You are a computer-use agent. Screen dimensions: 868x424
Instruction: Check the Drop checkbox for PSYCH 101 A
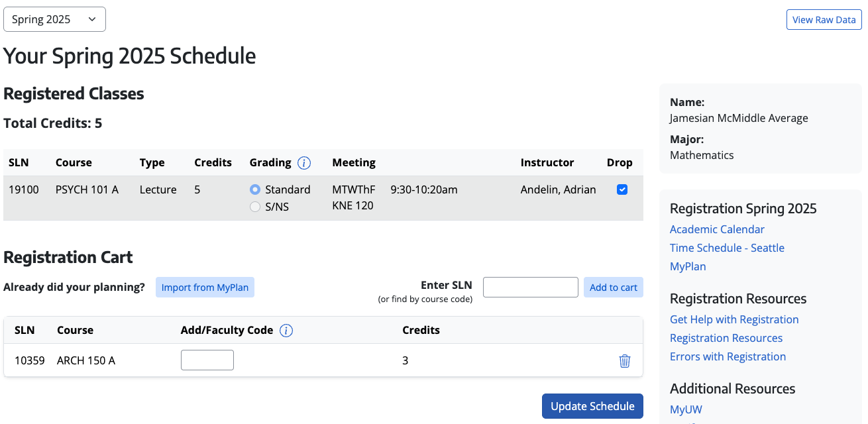[x=622, y=189]
